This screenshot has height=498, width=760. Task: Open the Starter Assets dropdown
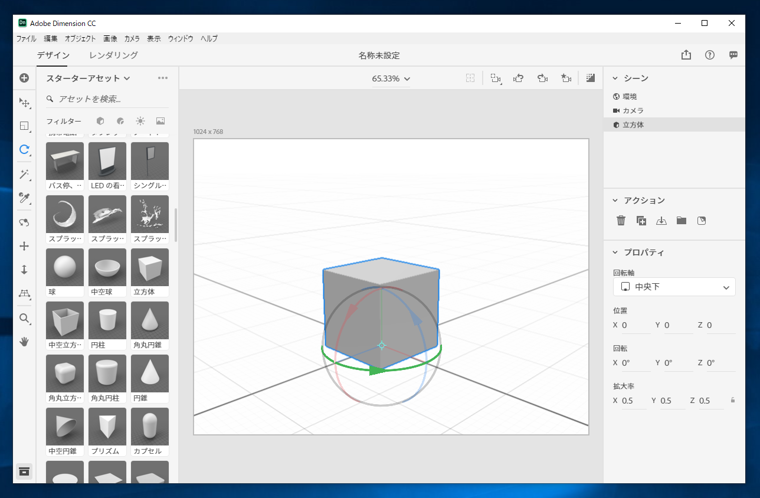tap(88, 78)
